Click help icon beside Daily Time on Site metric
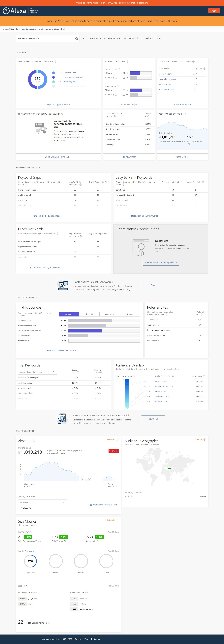Screen dimensions: 224x644 click(x=69, y=541)
